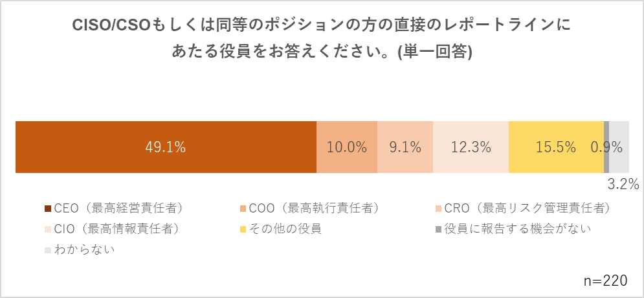Click the yellow その他の役員 legend swatch
This screenshot has height=298, width=644.
(243, 229)
